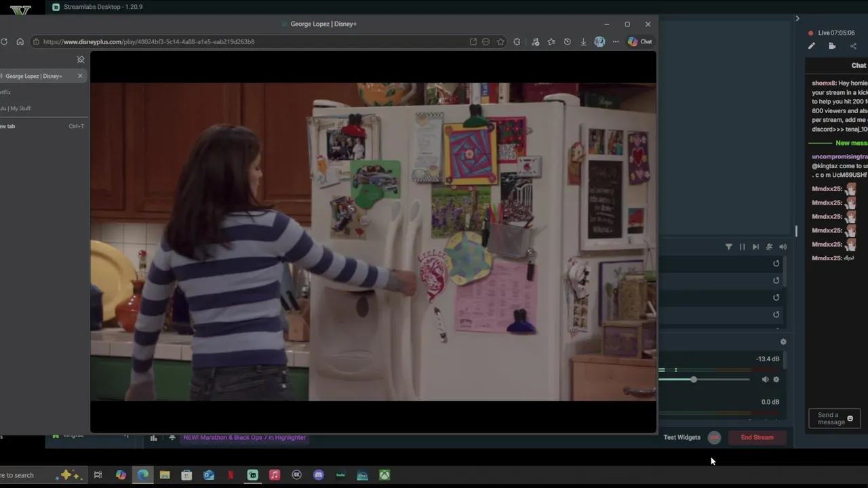Screen dimensions: 868x488
Task: Click Send a message chat input
Action: [835, 419]
